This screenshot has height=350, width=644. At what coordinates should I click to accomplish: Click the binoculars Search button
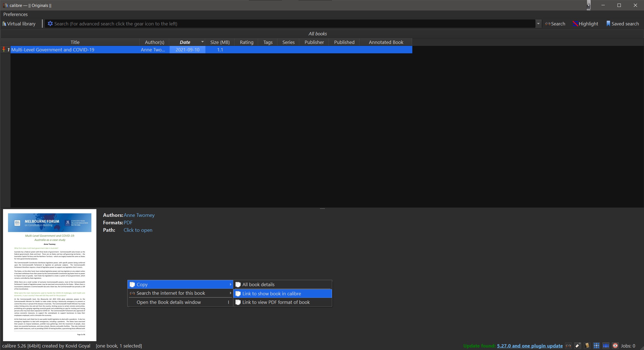[x=555, y=24]
